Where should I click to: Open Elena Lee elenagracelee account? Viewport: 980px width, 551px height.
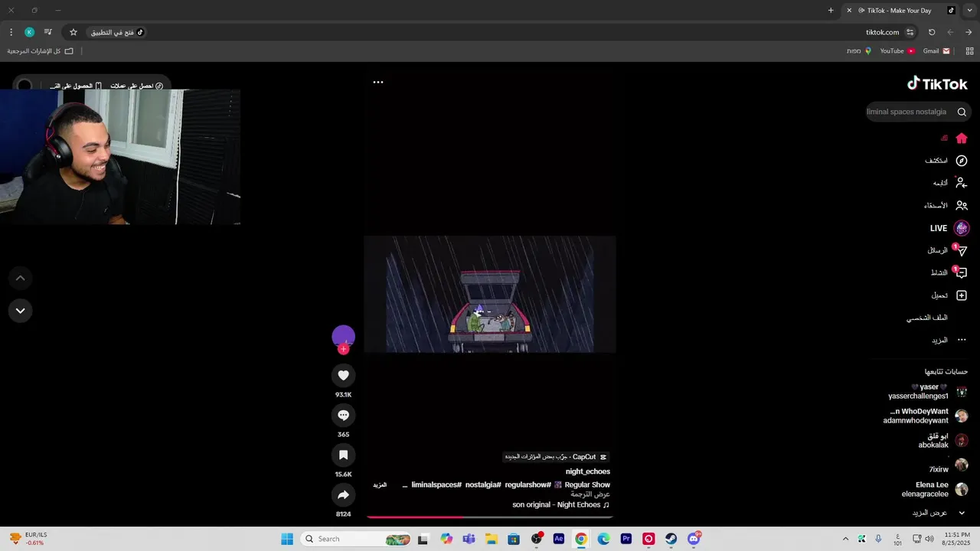click(934, 489)
